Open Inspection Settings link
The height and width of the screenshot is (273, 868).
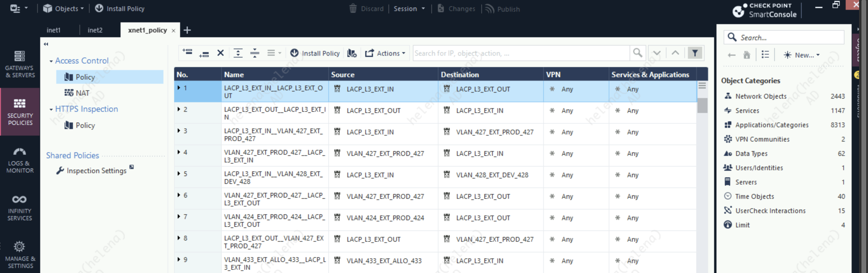coord(96,171)
